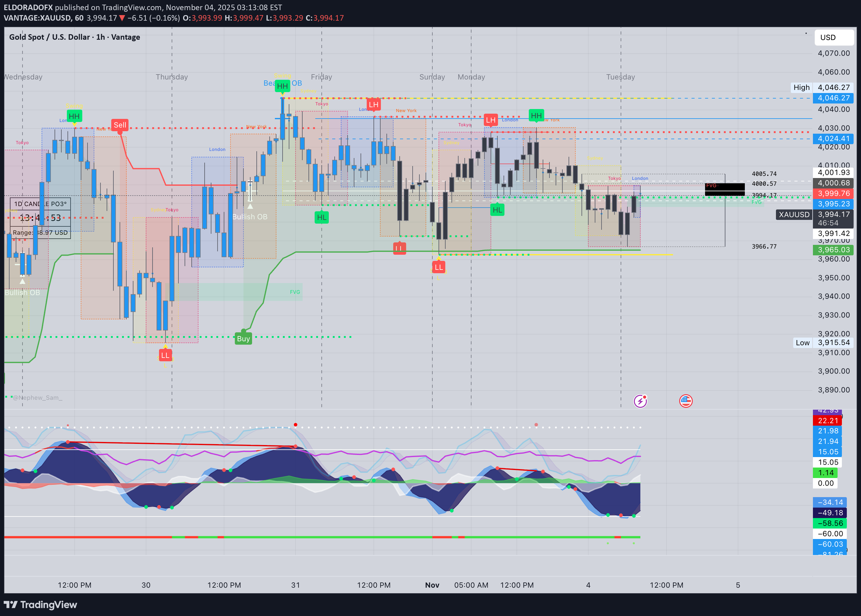Click the XAUUSD symbol price label
861x616 pixels.
click(x=794, y=215)
